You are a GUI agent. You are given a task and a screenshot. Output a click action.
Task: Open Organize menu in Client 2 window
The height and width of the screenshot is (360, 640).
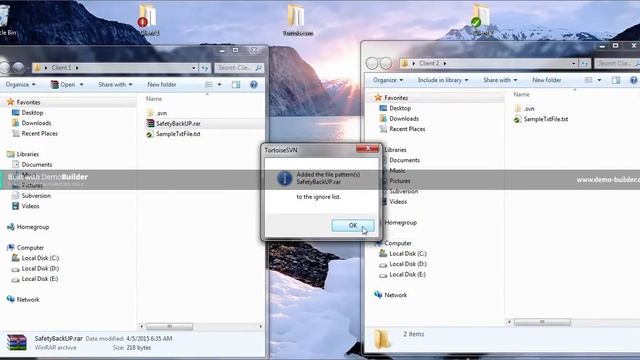[x=388, y=80]
